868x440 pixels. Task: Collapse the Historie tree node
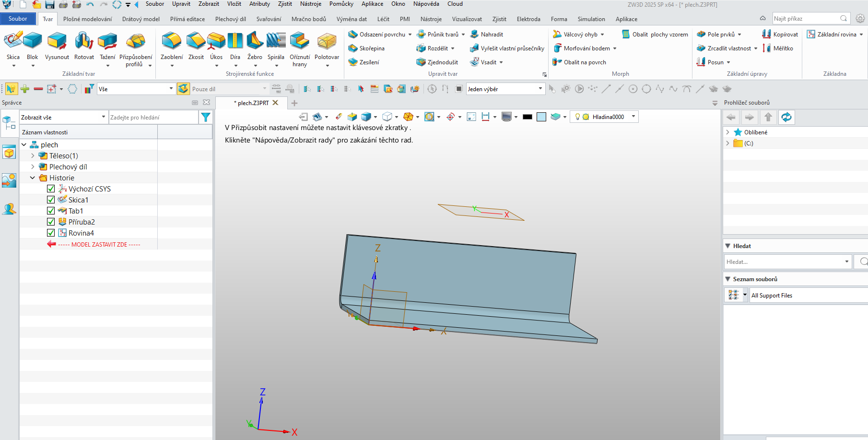[33, 178]
